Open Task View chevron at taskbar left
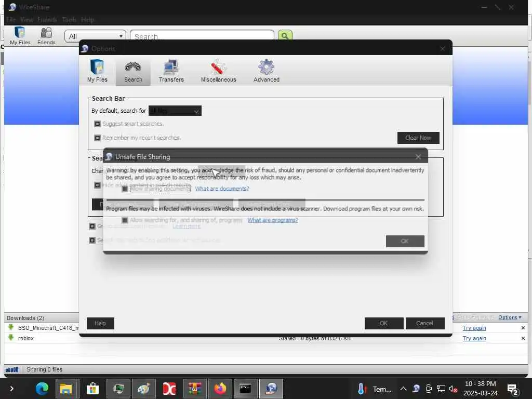 pos(11,389)
